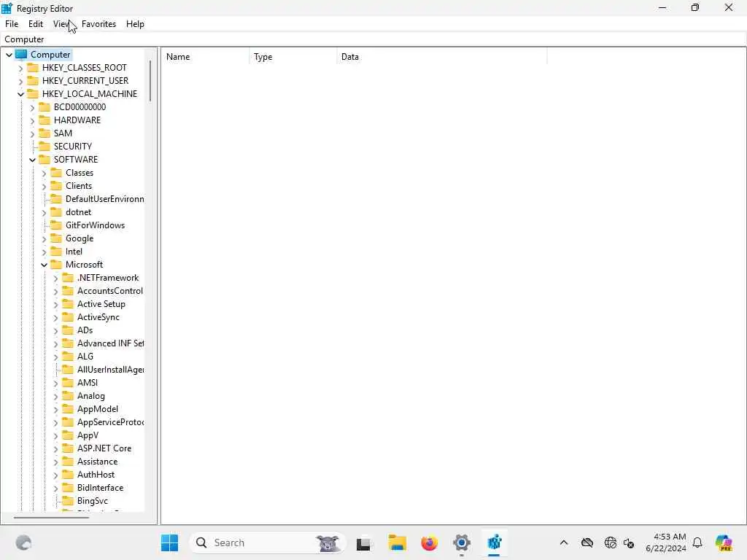The width and height of the screenshot is (747, 560).
Task: Select the AppV key
Action: pyautogui.click(x=88, y=435)
